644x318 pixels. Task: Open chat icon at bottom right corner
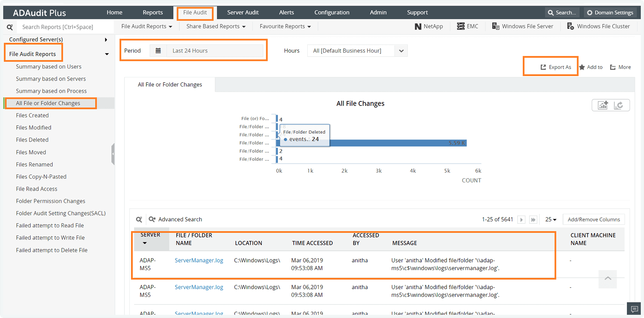tap(634, 309)
